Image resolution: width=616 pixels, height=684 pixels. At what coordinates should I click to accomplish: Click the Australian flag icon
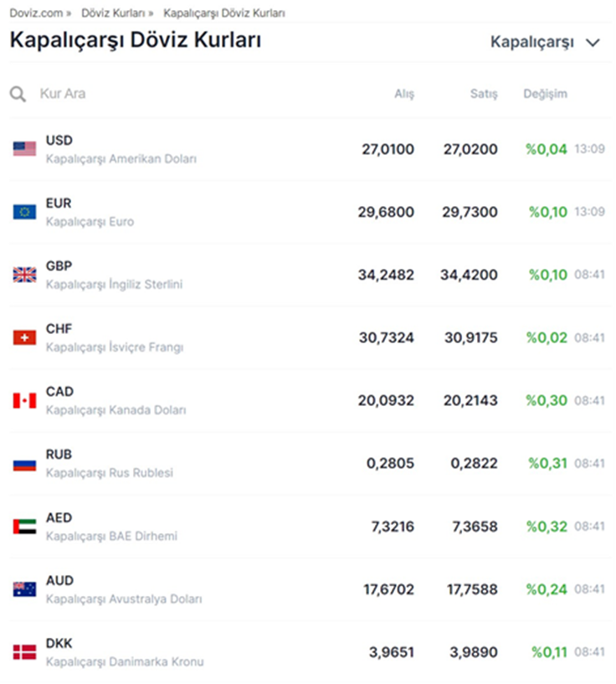24,589
